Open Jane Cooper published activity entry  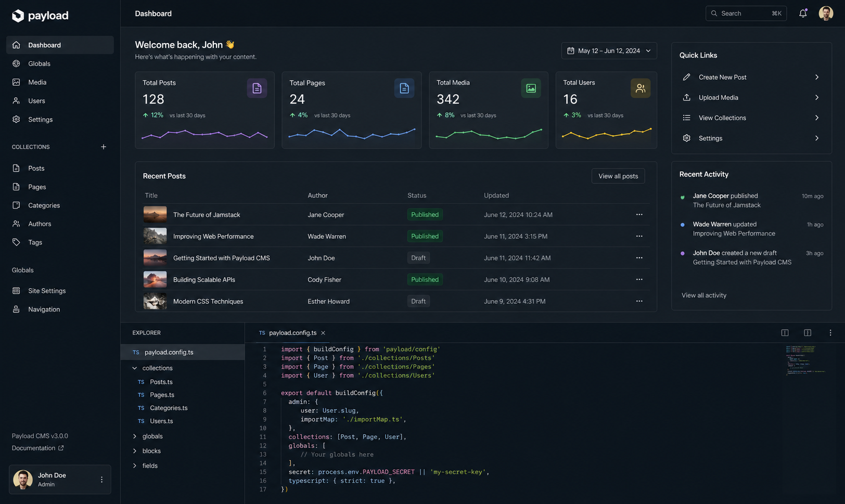click(x=751, y=201)
